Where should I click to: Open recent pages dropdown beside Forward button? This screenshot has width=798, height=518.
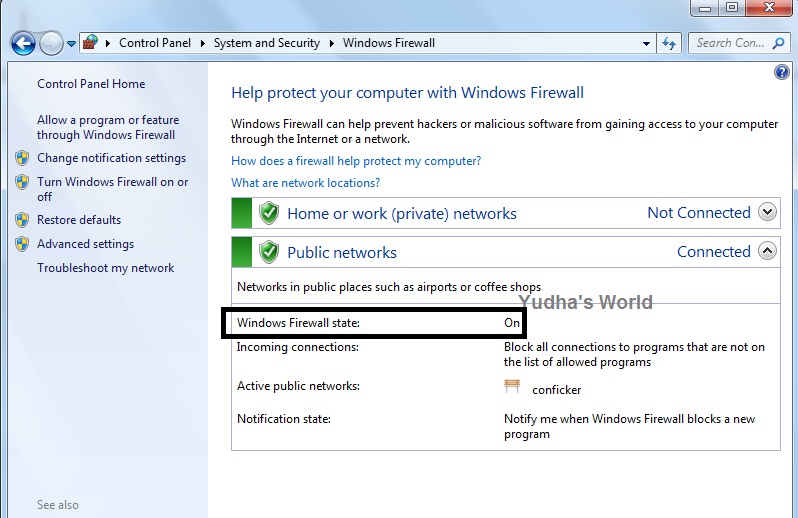(72, 44)
